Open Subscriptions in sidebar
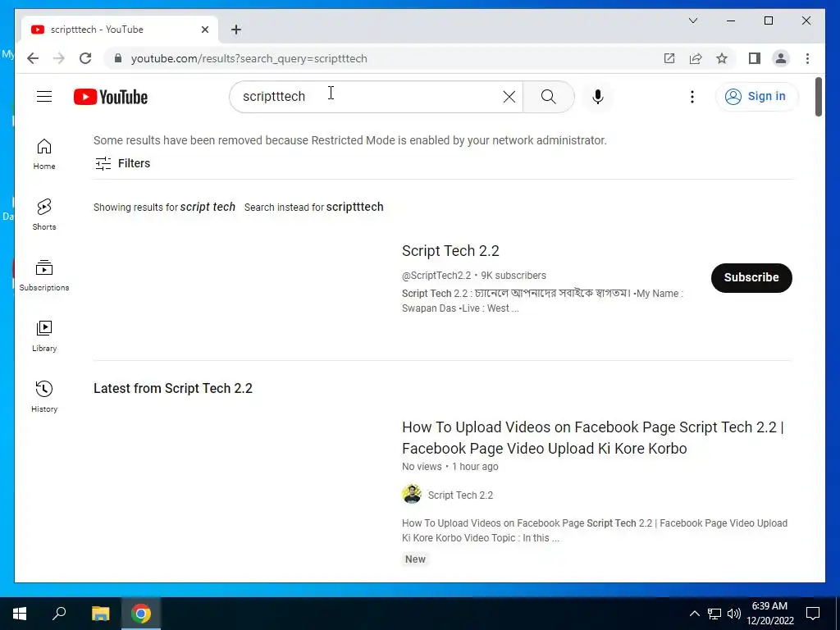840x630 pixels. click(44, 276)
